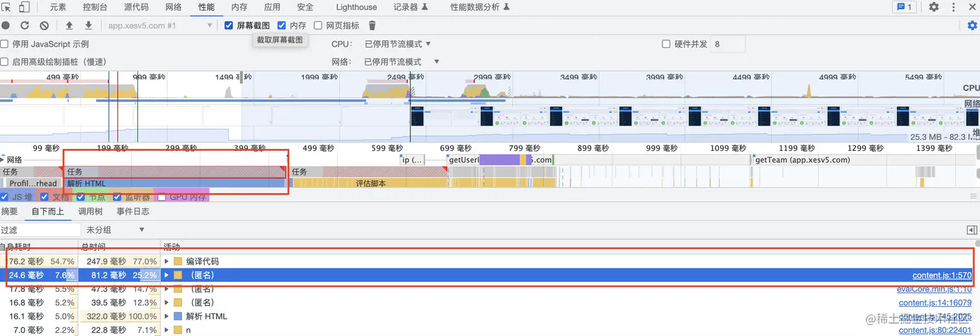980x336 pixels.
Task: Enable the 网页指标 checkbox
Action: [318, 25]
